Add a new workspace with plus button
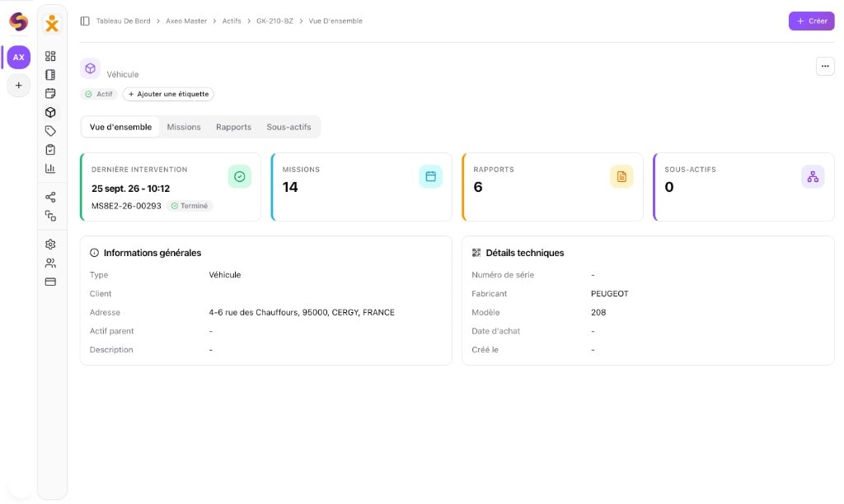 click(18, 86)
